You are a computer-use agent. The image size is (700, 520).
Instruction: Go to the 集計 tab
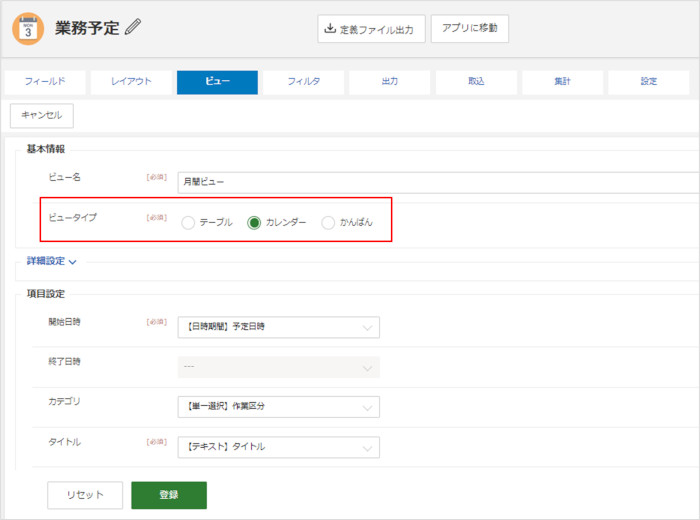tap(562, 82)
